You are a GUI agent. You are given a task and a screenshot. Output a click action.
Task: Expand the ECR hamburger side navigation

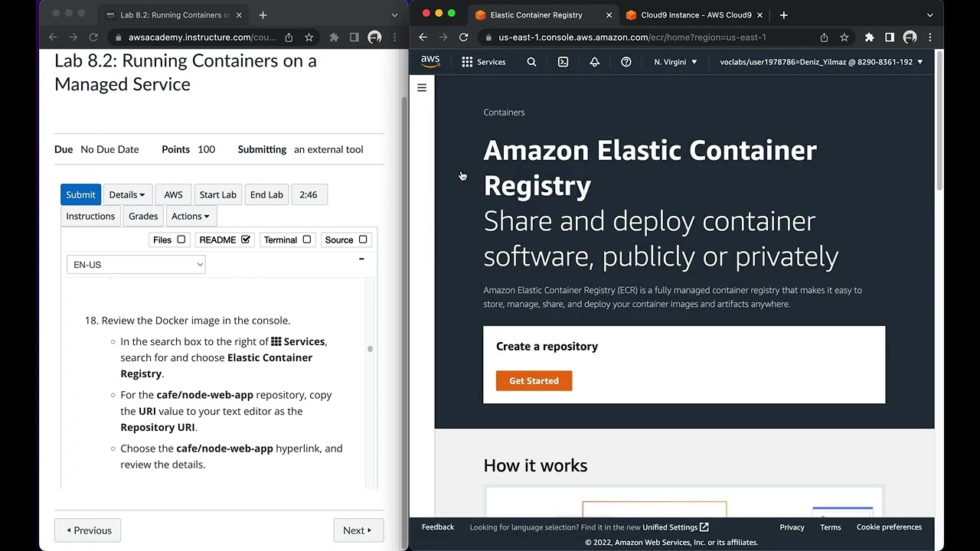(421, 87)
